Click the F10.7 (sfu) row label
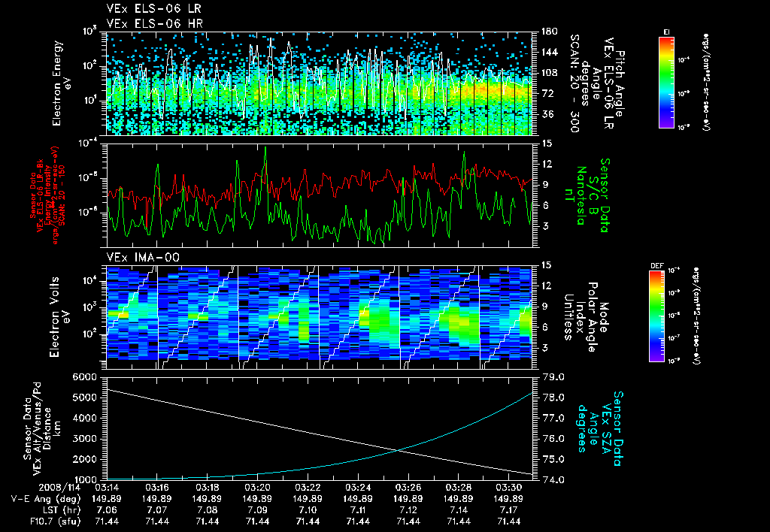770x532 pixels. click(x=54, y=521)
